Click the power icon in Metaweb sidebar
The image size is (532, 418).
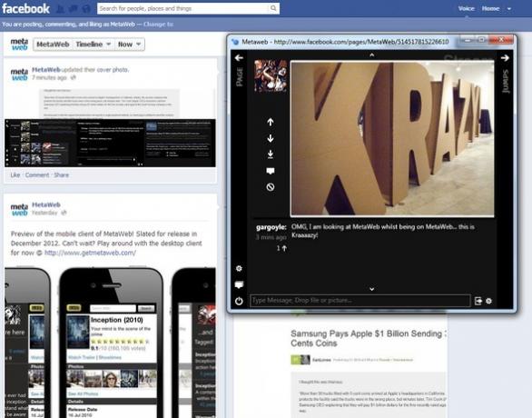[239, 301]
